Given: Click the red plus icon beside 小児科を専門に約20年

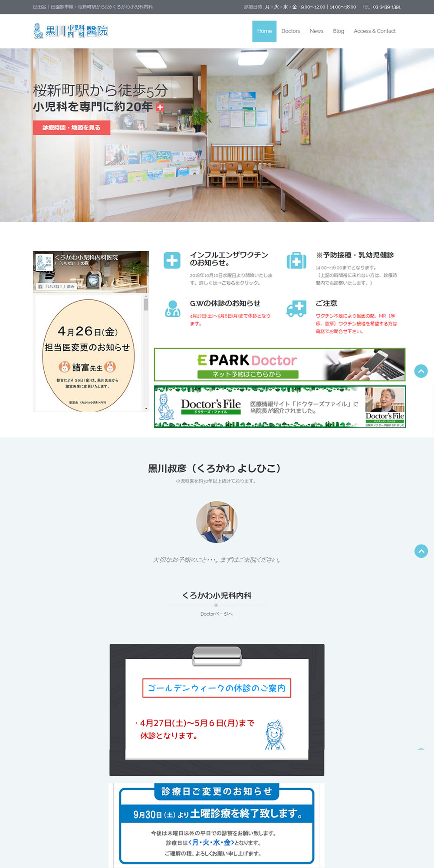Looking at the screenshot, I should click(x=160, y=107).
